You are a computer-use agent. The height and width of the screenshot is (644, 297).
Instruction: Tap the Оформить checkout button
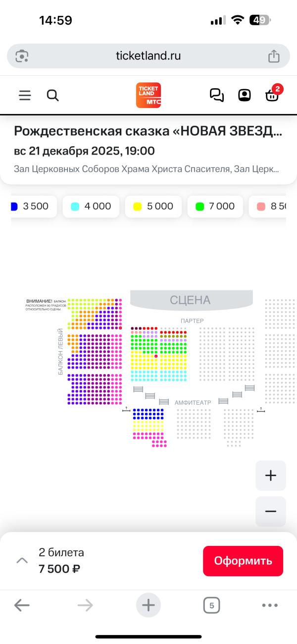[x=243, y=561]
